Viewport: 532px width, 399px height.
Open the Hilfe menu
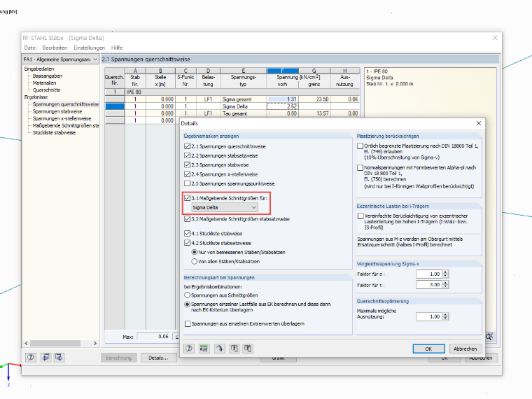coord(117,48)
